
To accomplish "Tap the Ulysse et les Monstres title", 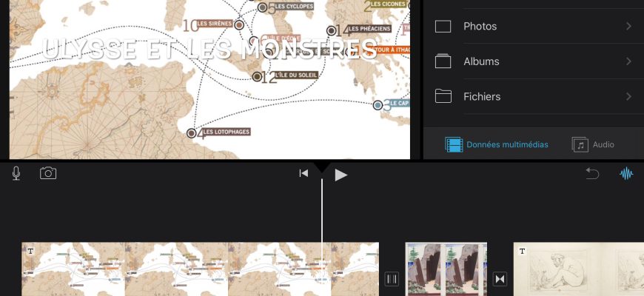I will pyautogui.click(x=209, y=50).
